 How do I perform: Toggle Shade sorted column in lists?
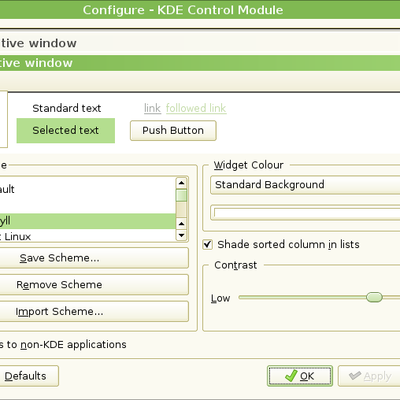(x=207, y=244)
